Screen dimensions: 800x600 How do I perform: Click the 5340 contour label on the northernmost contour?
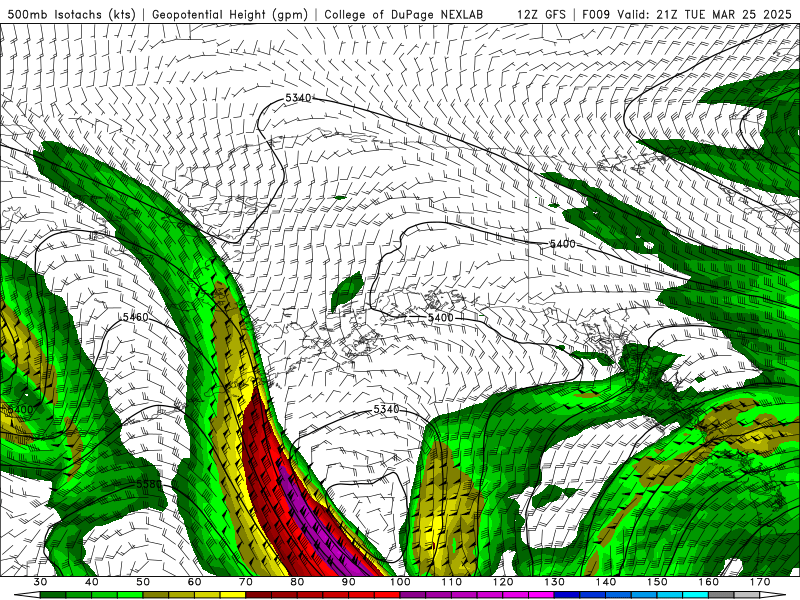[x=297, y=97]
